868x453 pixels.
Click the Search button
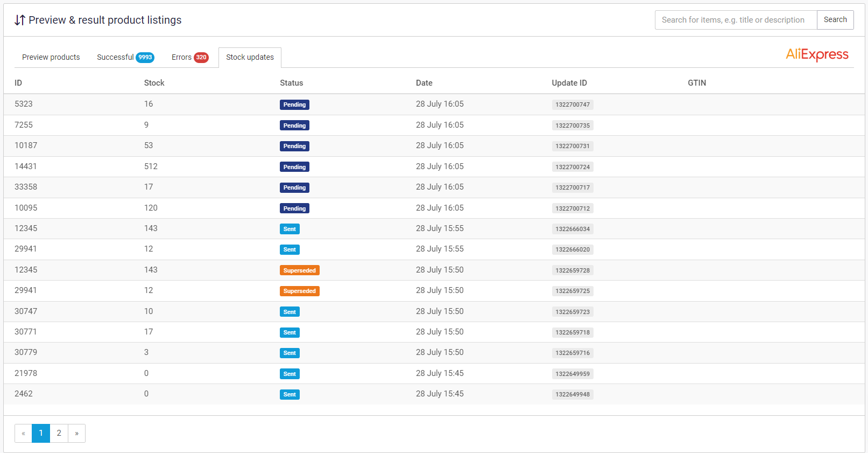tap(835, 20)
